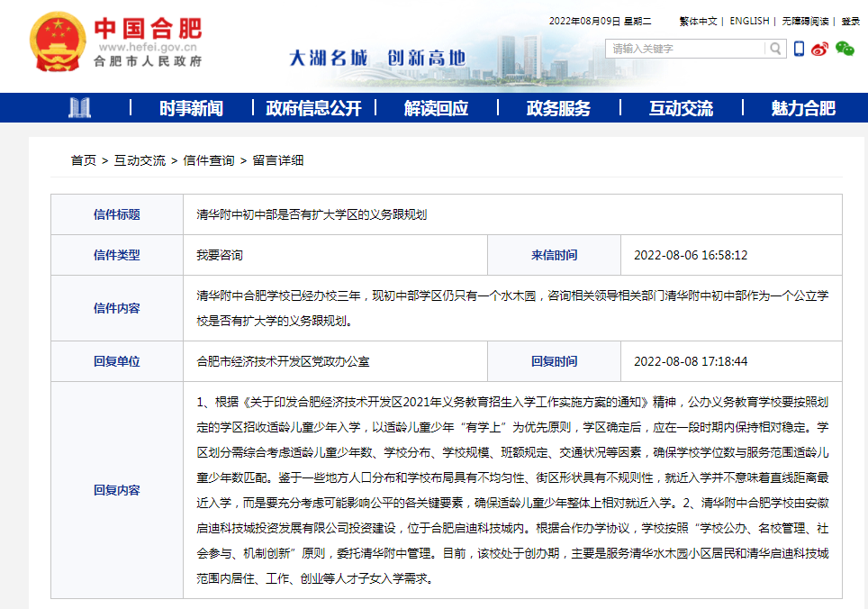Click the 大湖名城 创新高地 banner slogan

pos(377,58)
